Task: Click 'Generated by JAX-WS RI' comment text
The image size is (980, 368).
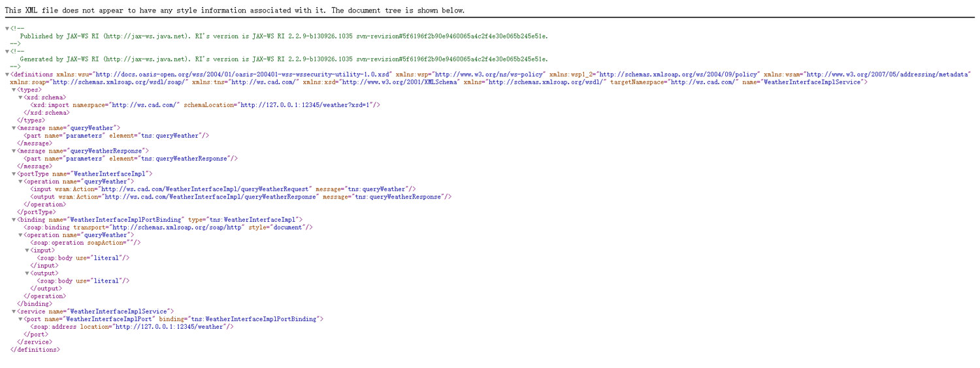Action: pos(284,59)
